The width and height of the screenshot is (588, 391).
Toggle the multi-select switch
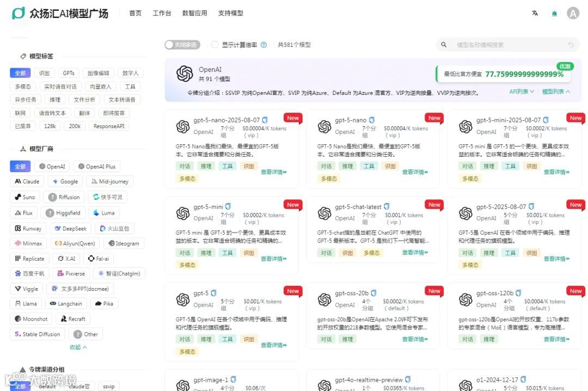[x=182, y=45]
